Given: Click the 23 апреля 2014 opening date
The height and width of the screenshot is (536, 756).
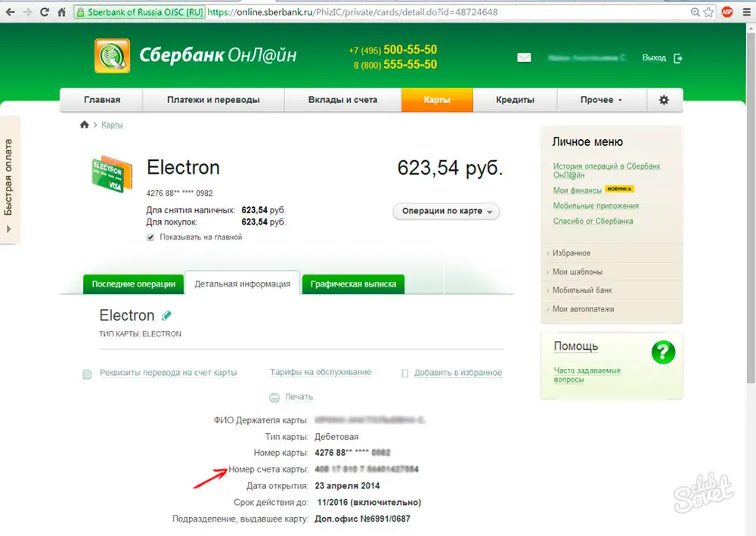Looking at the screenshot, I should coord(347,486).
